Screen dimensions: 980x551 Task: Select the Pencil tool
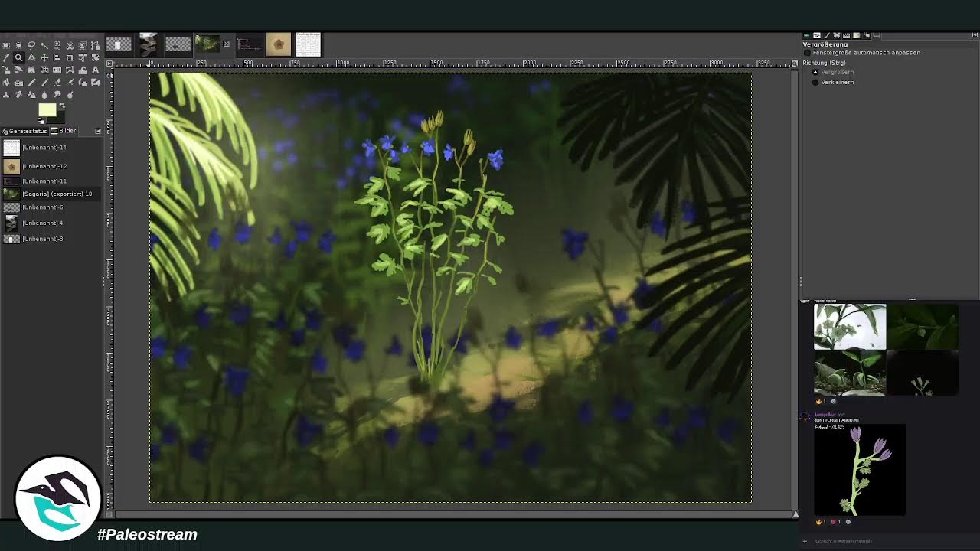pyautogui.click(x=31, y=83)
